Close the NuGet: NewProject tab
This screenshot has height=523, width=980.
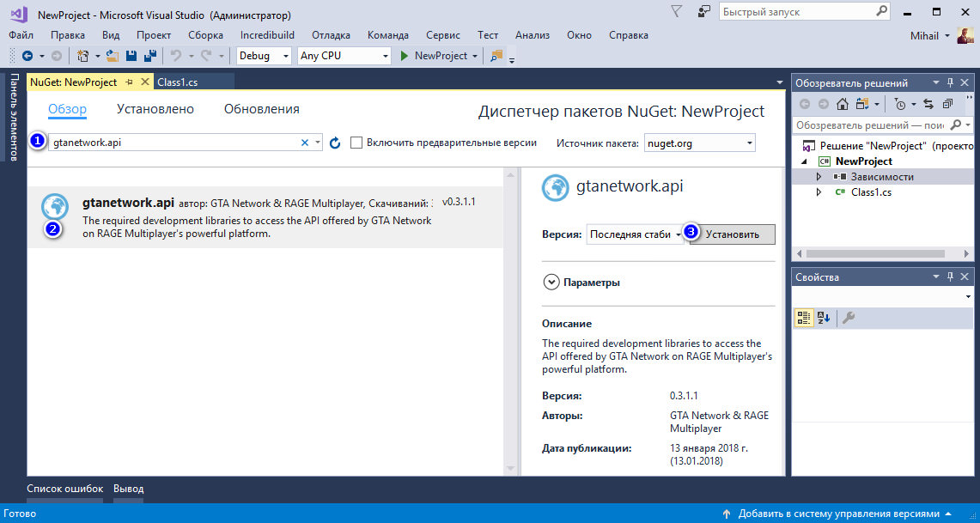[x=144, y=82]
